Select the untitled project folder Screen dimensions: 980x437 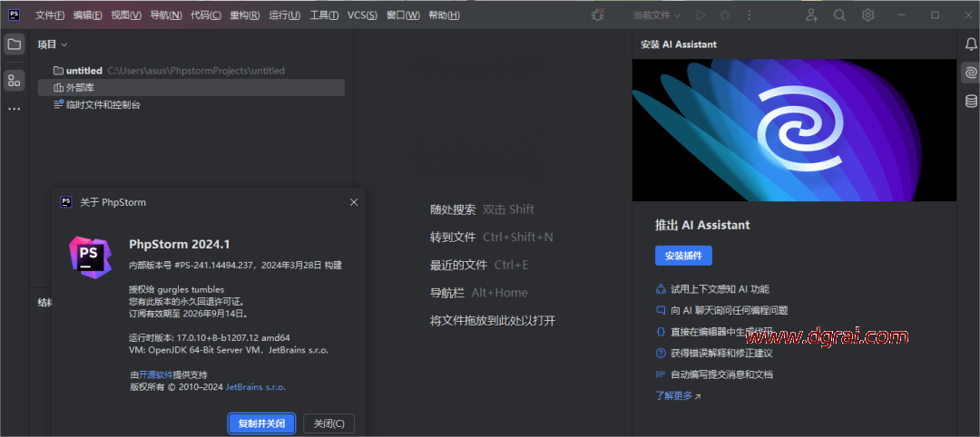[83, 71]
